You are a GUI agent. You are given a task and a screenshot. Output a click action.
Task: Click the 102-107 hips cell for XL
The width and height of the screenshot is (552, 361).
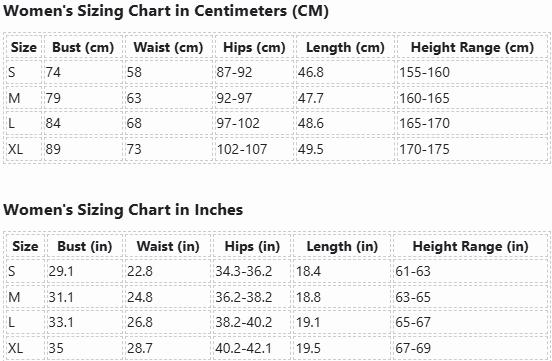tap(254, 149)
